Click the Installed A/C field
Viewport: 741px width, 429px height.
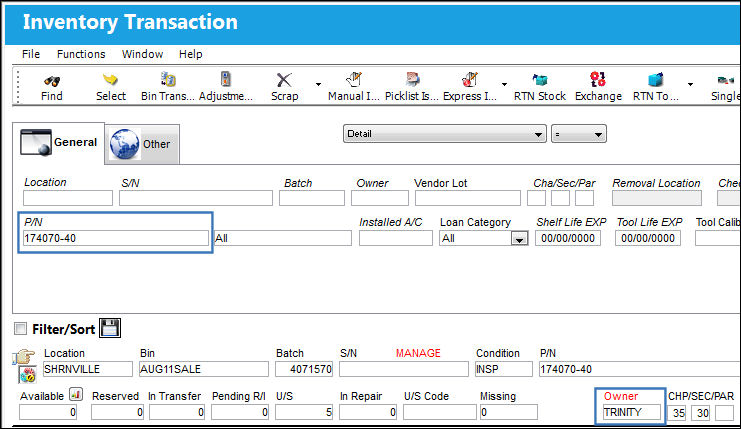point(396,238)
